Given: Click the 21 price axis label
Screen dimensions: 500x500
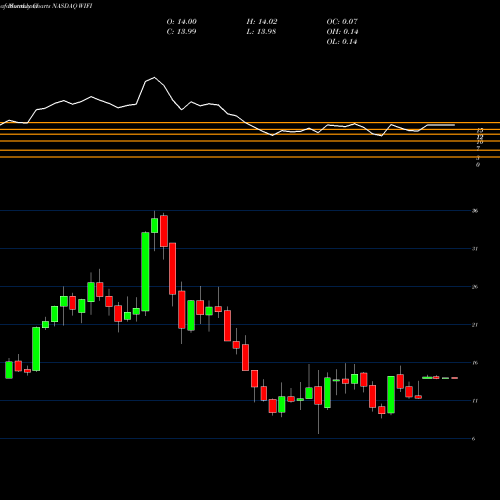Looking at the screenshot, I should [475, 325].
